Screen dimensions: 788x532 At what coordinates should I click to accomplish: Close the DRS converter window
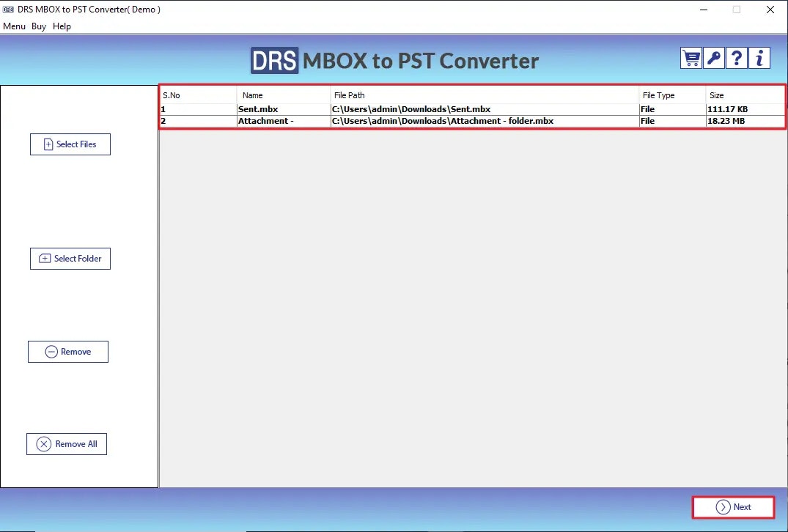770,10
